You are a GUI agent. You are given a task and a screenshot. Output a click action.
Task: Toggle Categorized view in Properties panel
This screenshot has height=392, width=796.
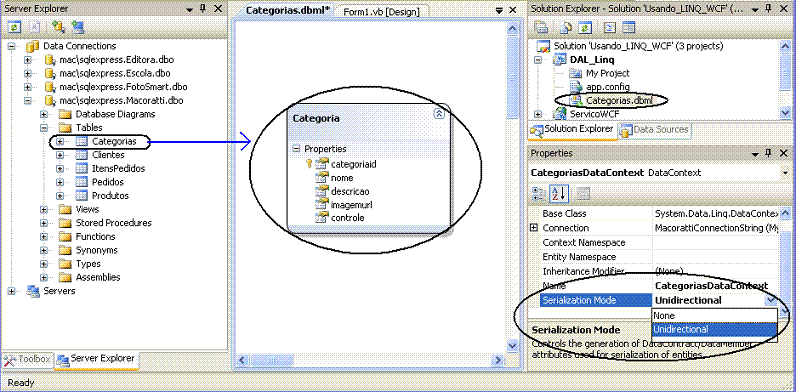coord(538,193)
